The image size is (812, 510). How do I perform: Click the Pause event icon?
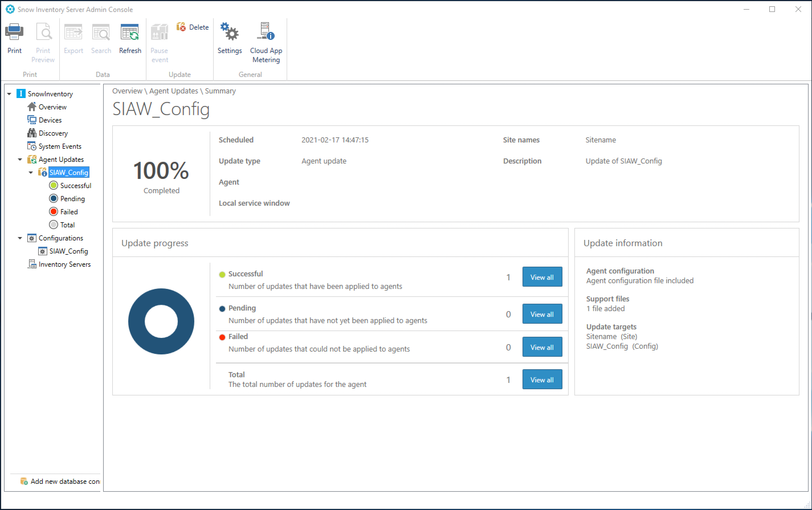click(159, 32)
